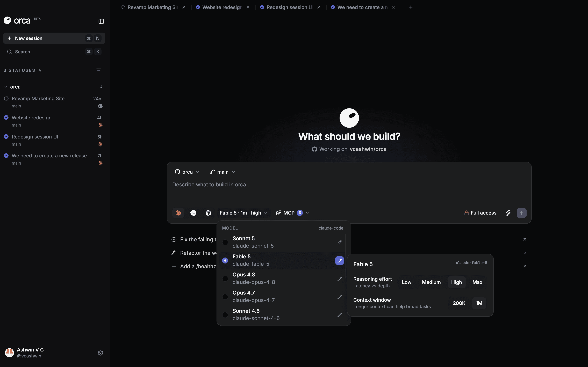Select the cube agent icon in composer

click(x=208, y=213)
